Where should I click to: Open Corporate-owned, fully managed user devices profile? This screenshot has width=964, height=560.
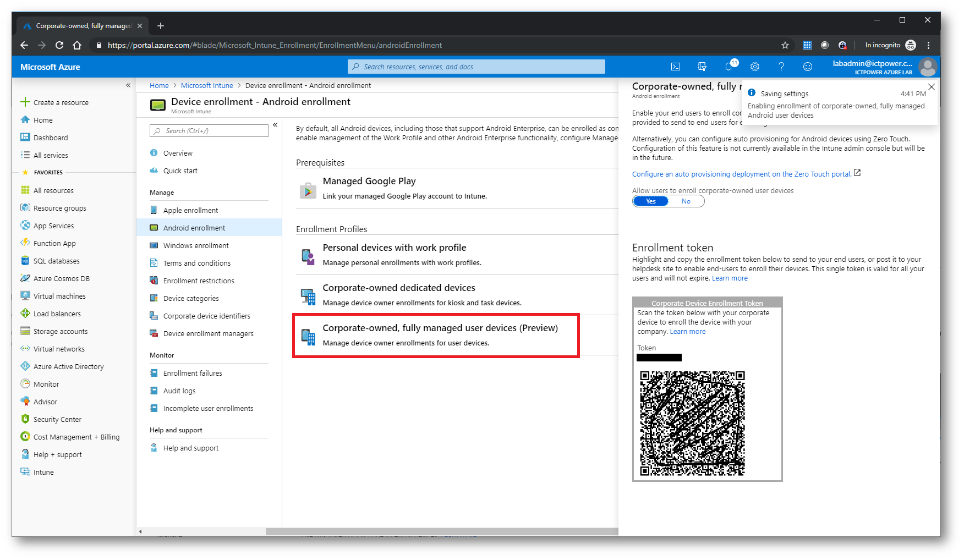[x=436, y=336]
